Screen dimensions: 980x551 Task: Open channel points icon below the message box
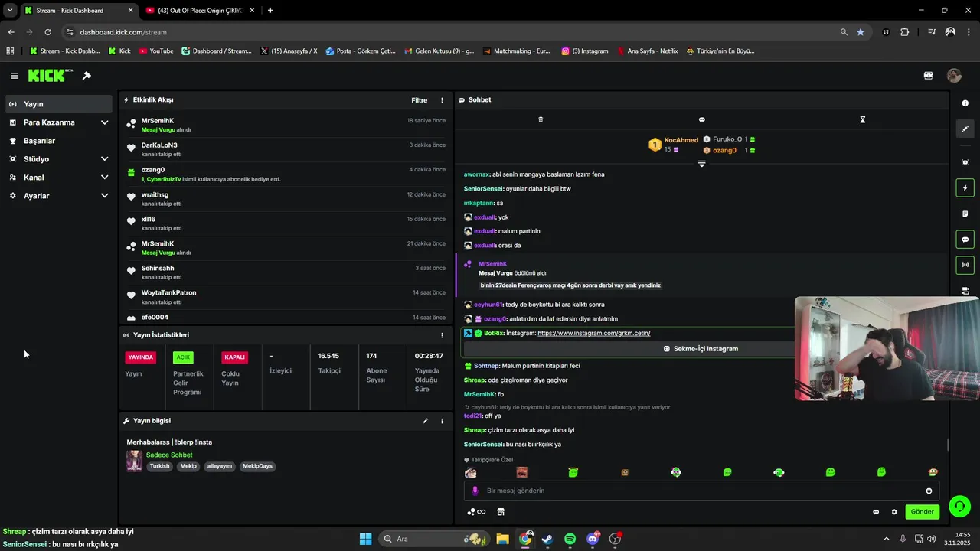click(x=475, y=512)
